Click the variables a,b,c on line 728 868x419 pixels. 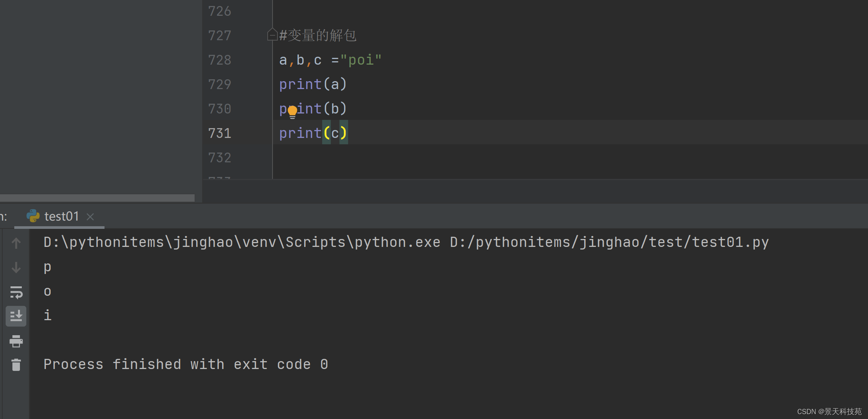[x=300, y=60]
